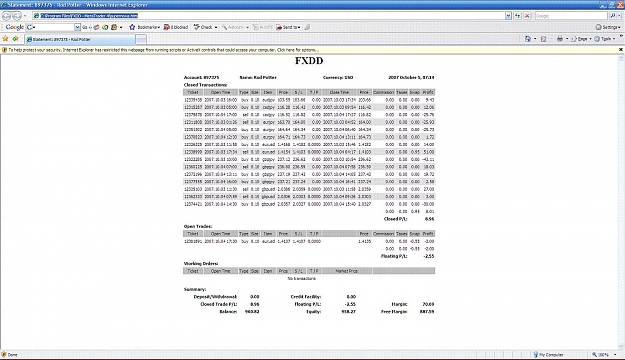Click the AutoLink toolbar button

point(233,27)
